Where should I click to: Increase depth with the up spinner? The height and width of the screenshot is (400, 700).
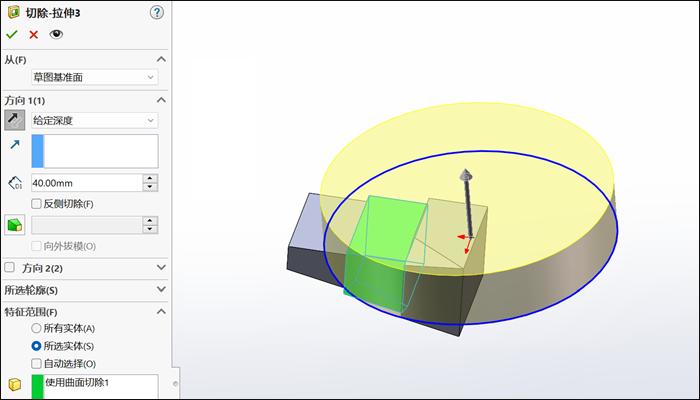pyautogui.click(x=150, y=178)
